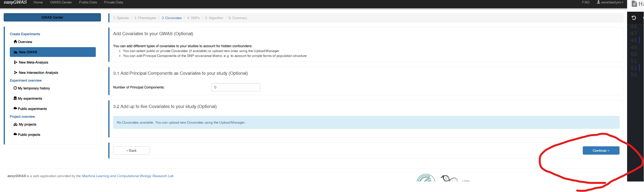Click the New Meta-Analysis icon
This screenshot has height=192, width=644.
click(15, 62)
